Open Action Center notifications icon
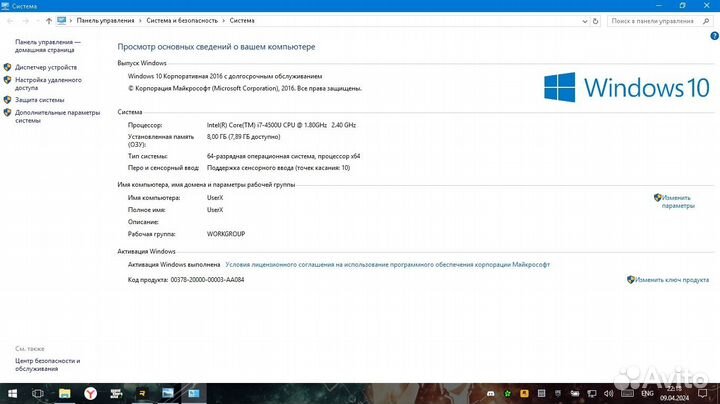Image resolution: width=720 pixels, height=404 pixels. [x=702, y=393]
